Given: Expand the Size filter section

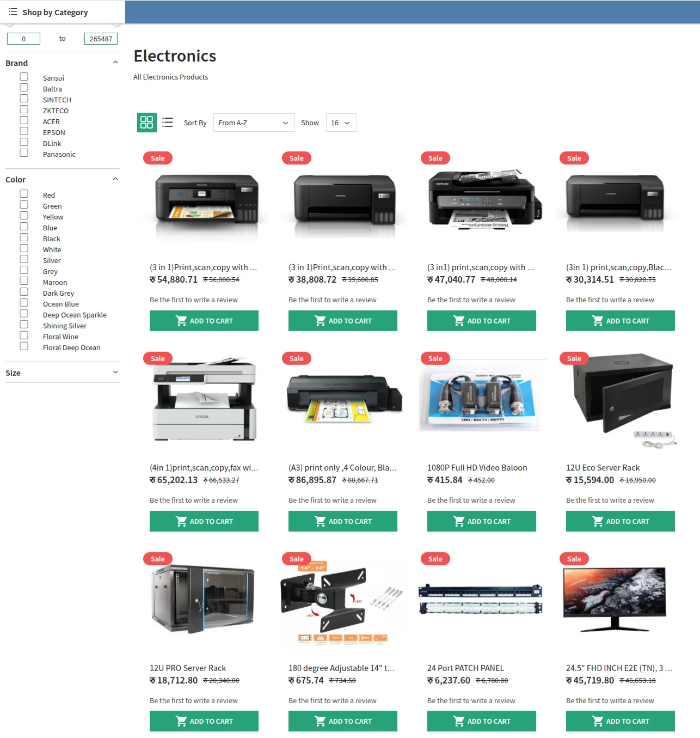Looking at the screenshot, I should point(115,372).
